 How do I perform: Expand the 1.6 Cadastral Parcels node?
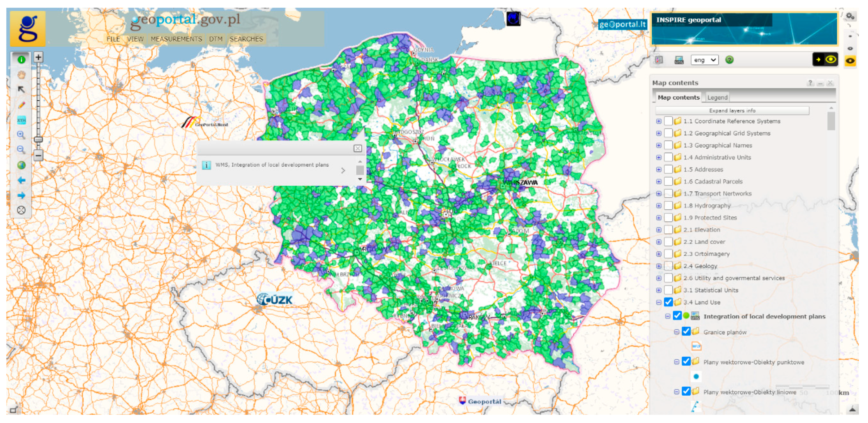click(x=659, y=182)
